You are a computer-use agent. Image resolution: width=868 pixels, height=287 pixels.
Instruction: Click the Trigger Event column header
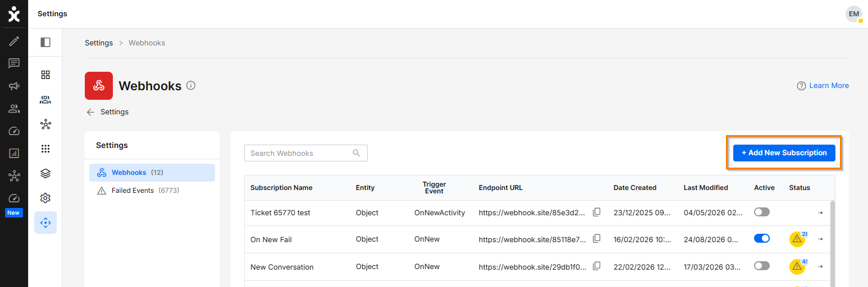(434, 188)
